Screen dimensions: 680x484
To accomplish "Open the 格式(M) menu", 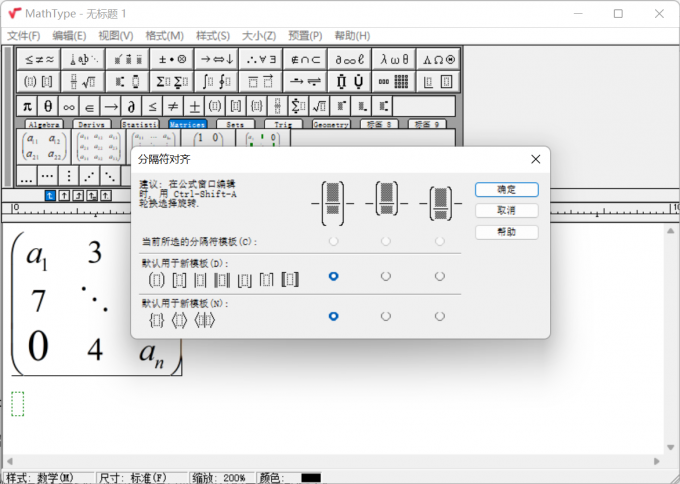I will (x=164, y=36).
